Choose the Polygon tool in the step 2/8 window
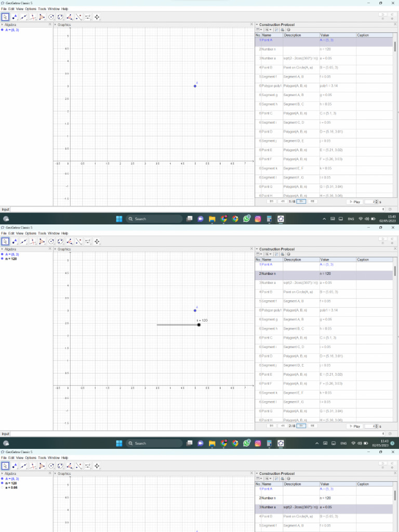The width and height of the screenshot is (399, 532). 42,241
